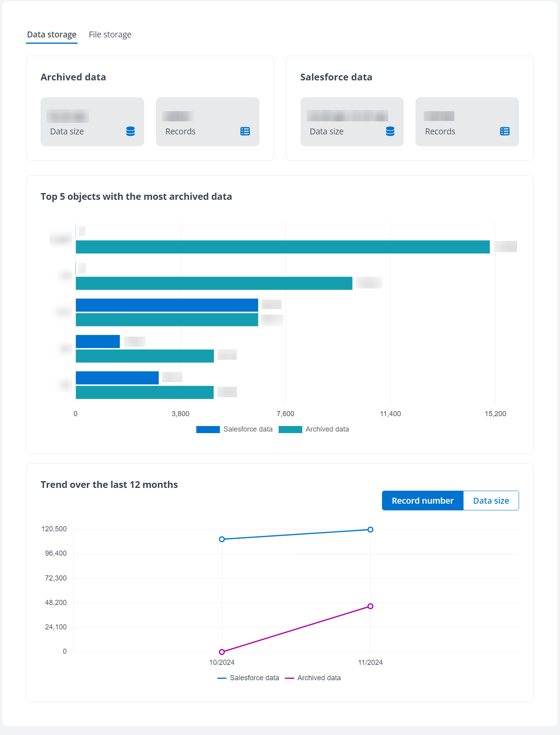Click database icon in Archived data size card
Viewport: 560px width, 735px height.
point(130,131)
